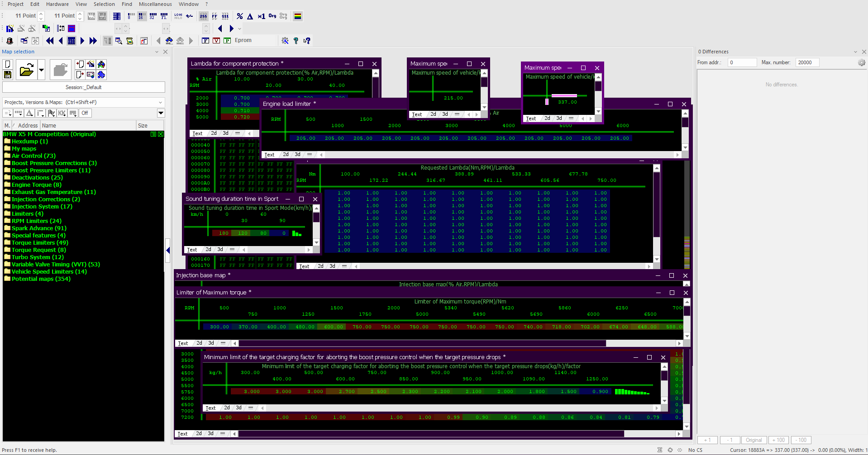Viewport: 868px width, 455px height.
Task: Click the boxed red V icon
Action: [216, 41]
